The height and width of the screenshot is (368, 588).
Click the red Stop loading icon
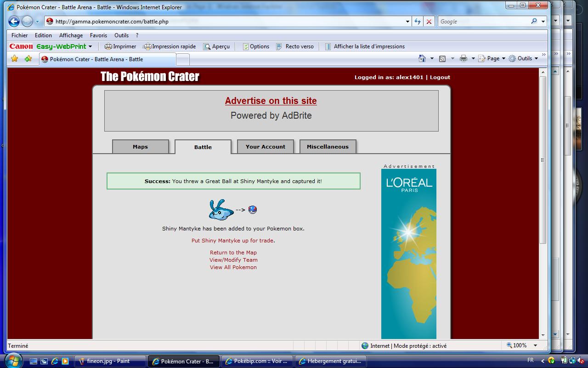(429, 22)
